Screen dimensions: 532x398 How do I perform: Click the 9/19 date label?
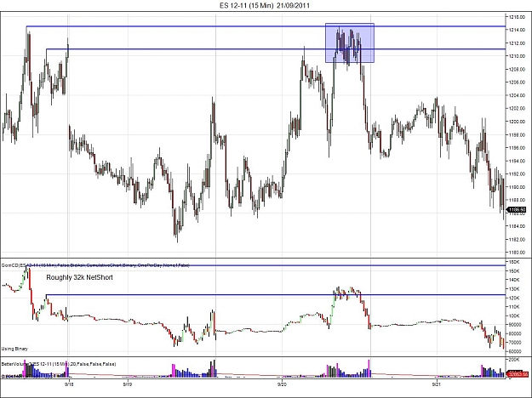pos(127,384)
